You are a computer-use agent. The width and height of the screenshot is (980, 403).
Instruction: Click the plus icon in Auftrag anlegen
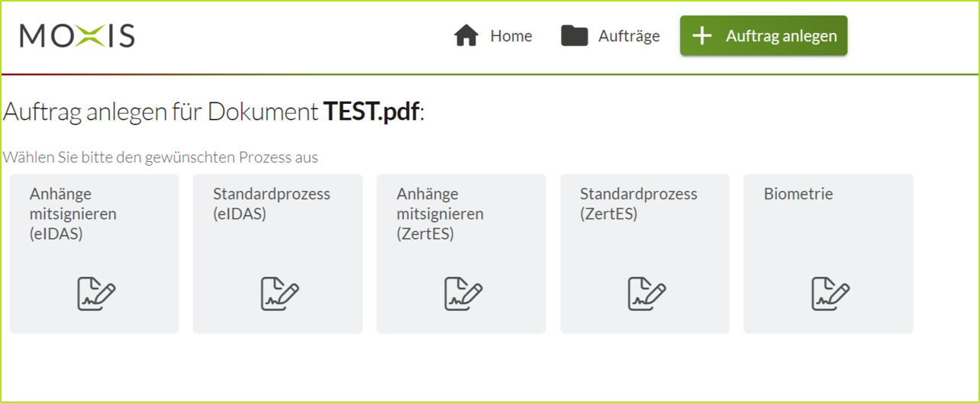(702, 36)
